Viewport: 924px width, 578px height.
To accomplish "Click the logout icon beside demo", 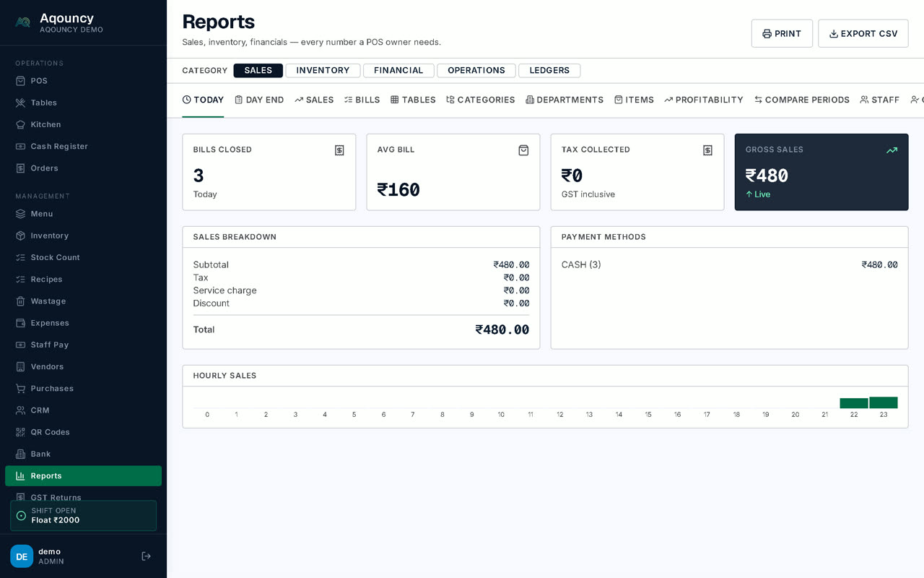I will pyautogui.click(x=146, y=556).
